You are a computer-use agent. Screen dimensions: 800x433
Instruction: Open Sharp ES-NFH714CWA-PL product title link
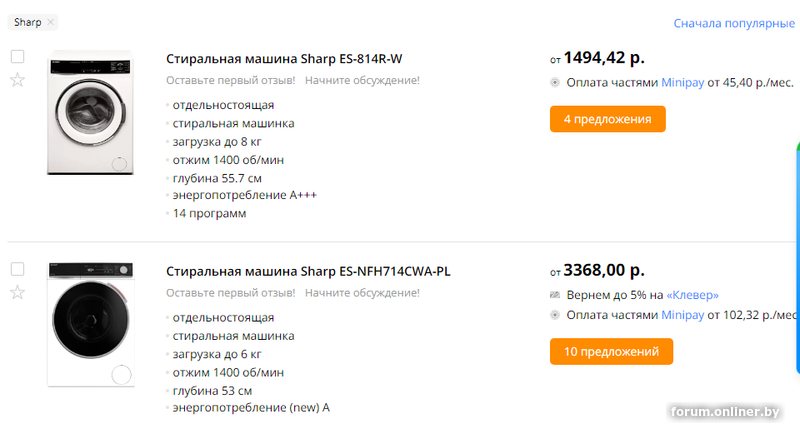click(308, 271)
